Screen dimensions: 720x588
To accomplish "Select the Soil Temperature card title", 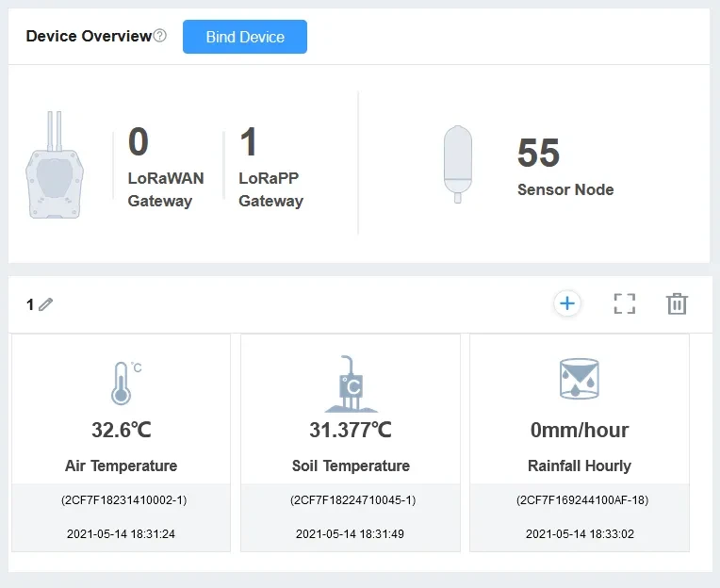I will pyautogui.click(x=351, y=465).
